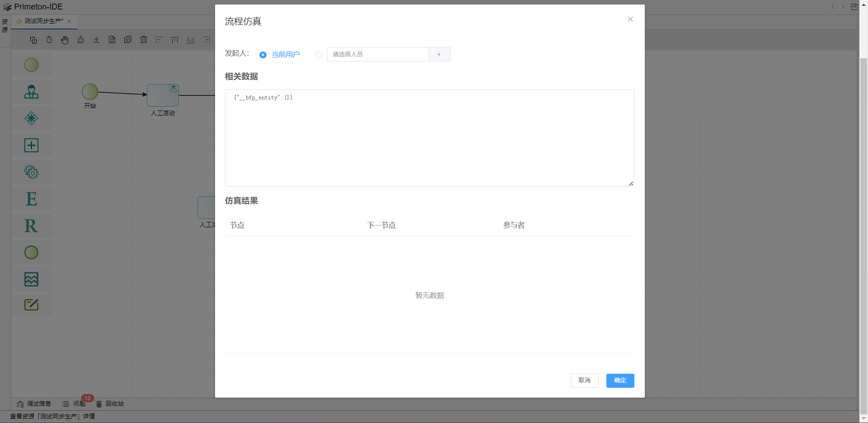Select the radio button for choosing a person
Viewport: 868px width, 423px height.
319,55
